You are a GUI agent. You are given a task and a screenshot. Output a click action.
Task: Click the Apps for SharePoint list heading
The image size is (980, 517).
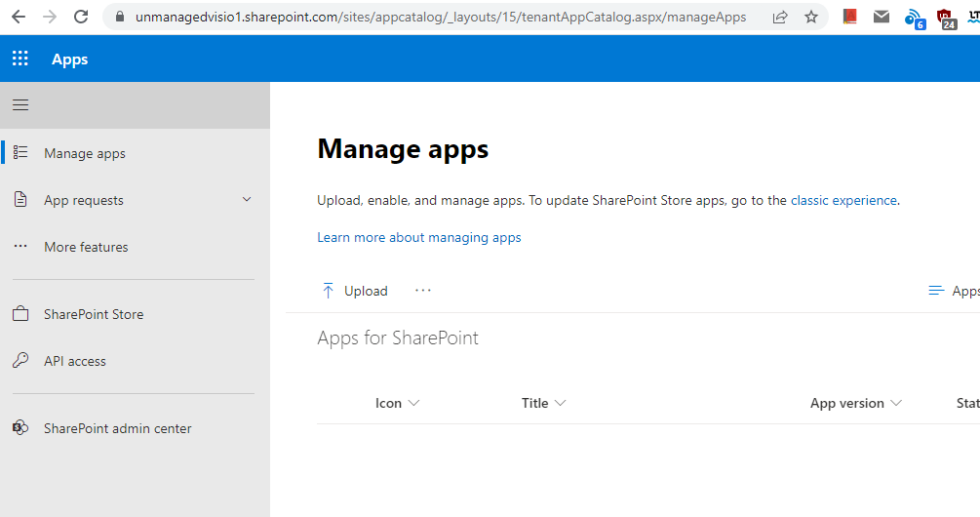coord(398,338)
